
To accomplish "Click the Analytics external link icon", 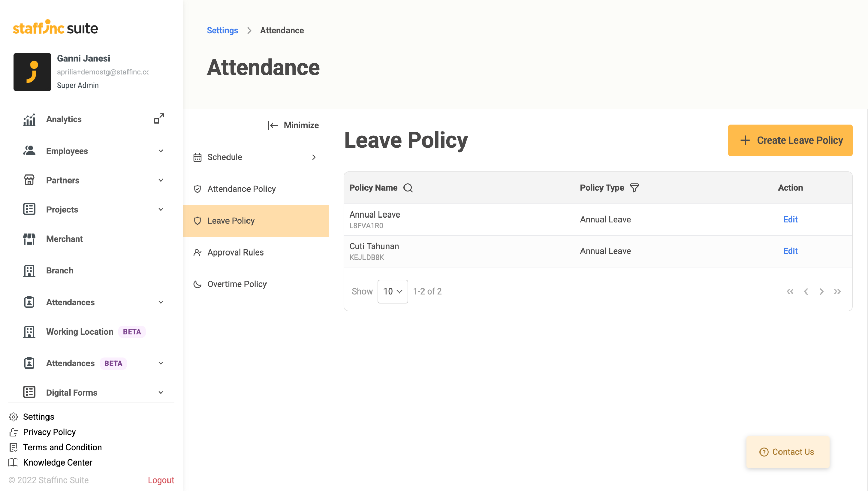I will coord(159,118).
